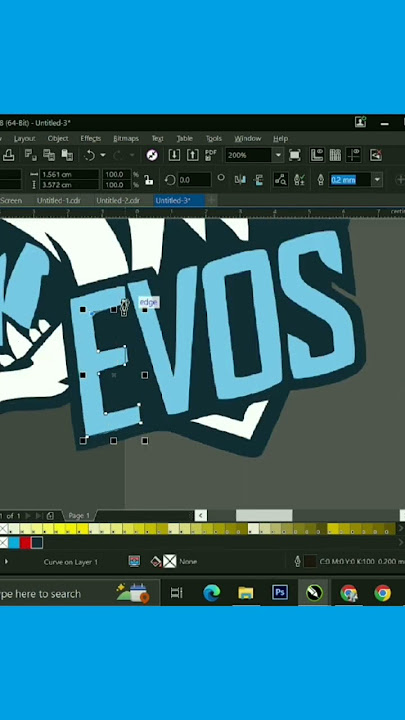Click the cyan swatch in document palette

pyautogui.click(x=14, y=543)
